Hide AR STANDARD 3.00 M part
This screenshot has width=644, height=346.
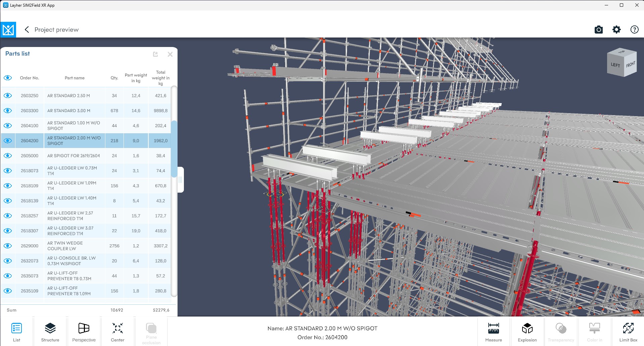click(x=8, y=111)
